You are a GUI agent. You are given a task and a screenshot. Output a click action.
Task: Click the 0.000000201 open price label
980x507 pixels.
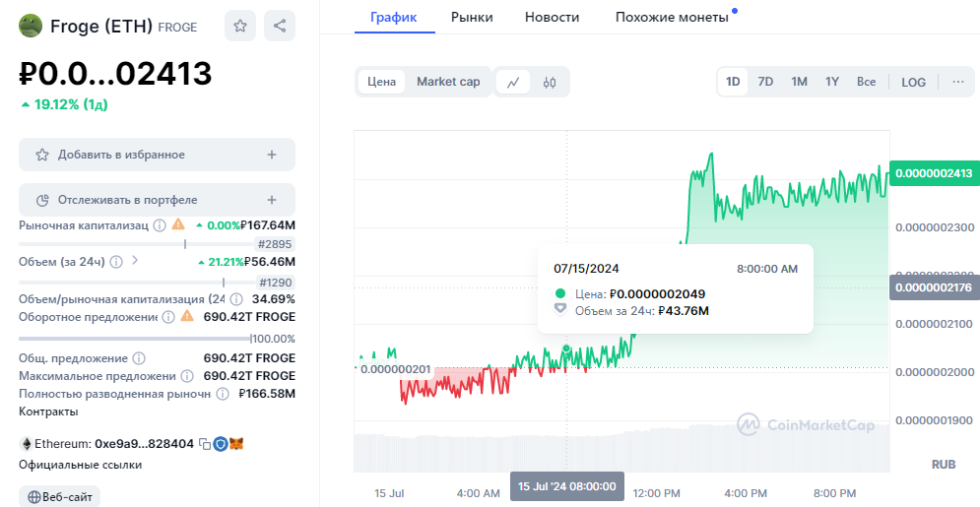click(x=396, y=369)
